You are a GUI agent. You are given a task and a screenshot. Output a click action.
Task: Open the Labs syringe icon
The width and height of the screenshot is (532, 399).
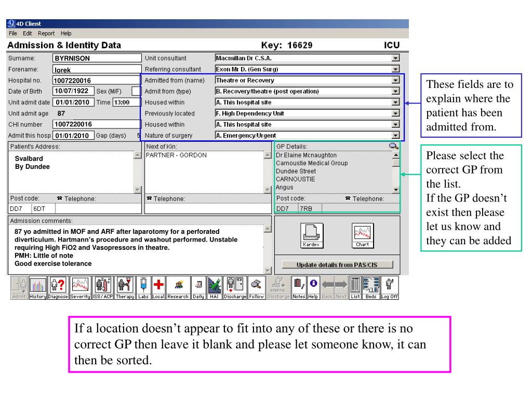[x=143, y=288]
